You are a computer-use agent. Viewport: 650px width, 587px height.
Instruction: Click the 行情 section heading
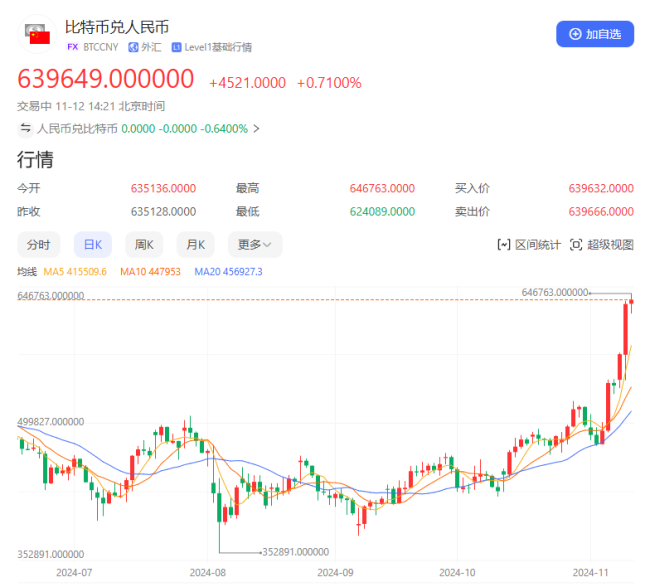pyautogui.click(x=35, y=160)
